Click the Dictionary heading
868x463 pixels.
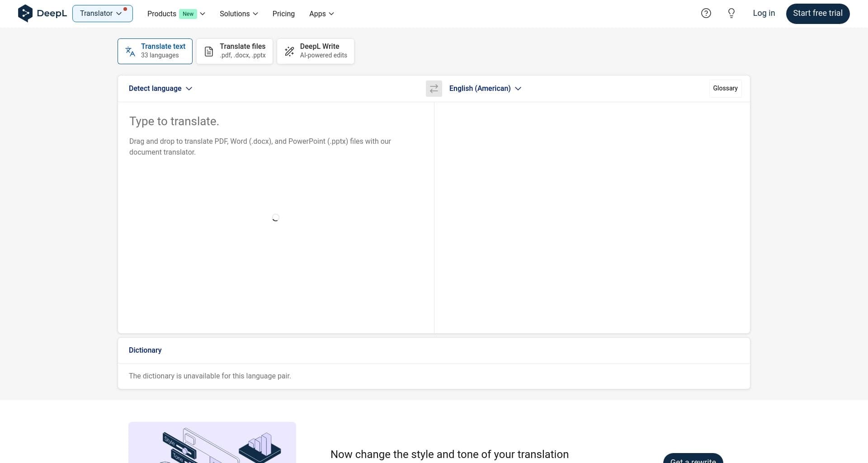145,350
